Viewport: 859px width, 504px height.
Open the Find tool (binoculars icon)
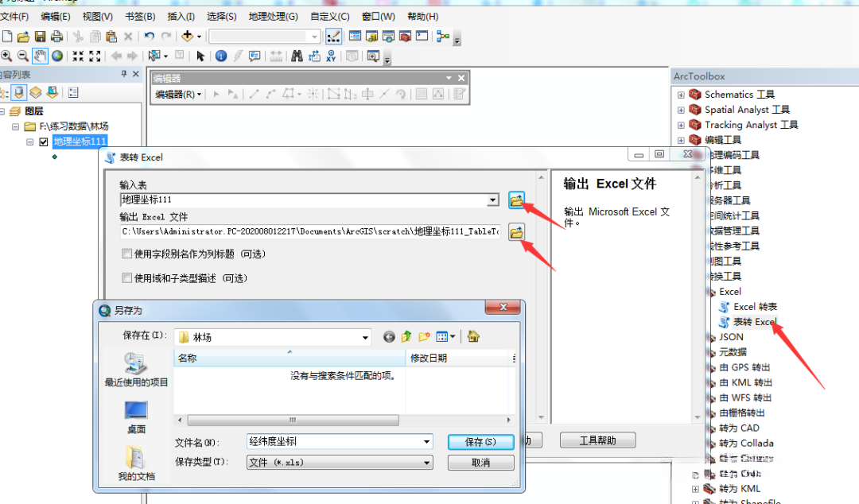296,56
